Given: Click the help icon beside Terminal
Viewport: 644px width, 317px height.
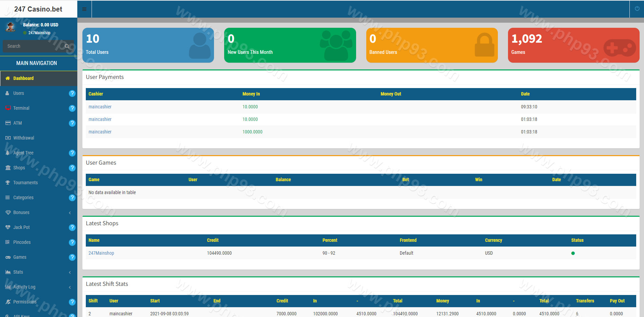Looking at the screenshot, I should click(x=72, y=108).
